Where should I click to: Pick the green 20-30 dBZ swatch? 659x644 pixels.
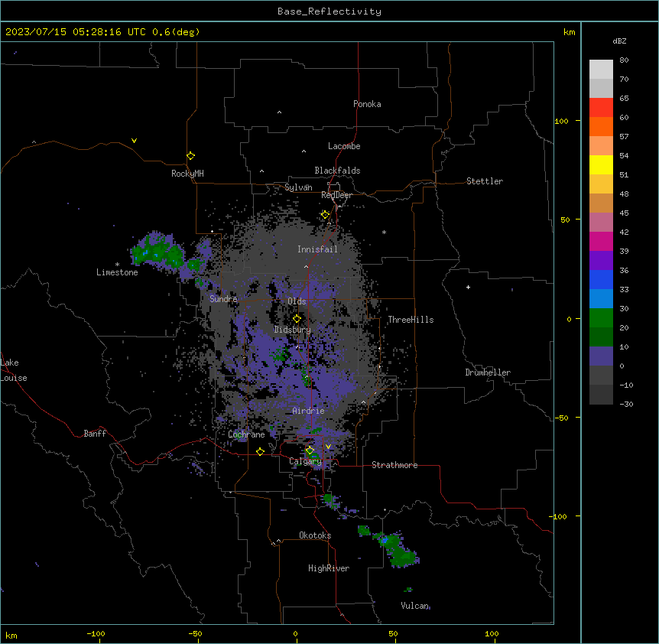click(x=601, y=318)
